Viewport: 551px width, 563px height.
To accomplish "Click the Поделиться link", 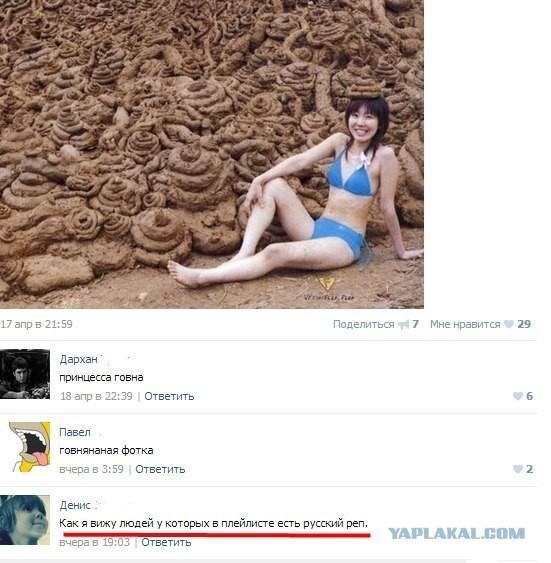I will (x=363, y=324).
